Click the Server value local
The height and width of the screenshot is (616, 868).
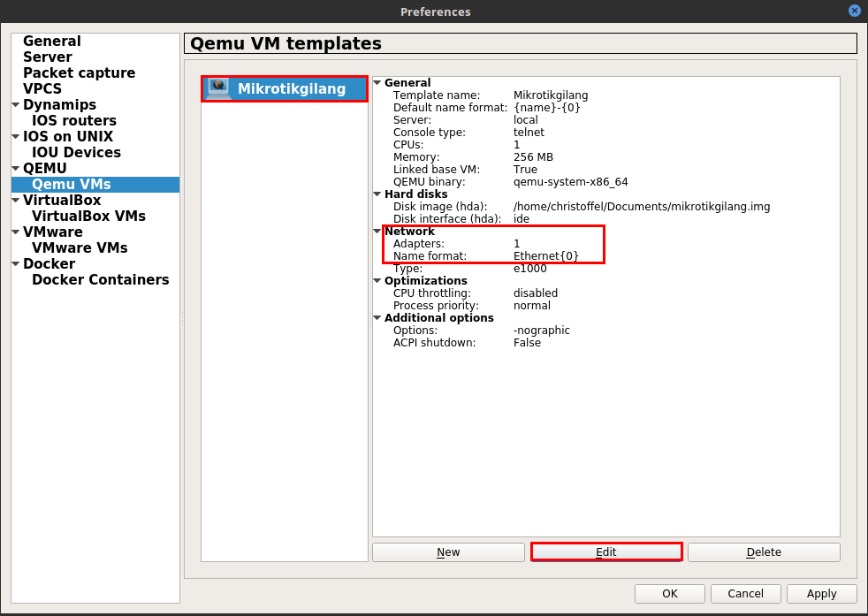pyautogui.click(x=526, y=120)
